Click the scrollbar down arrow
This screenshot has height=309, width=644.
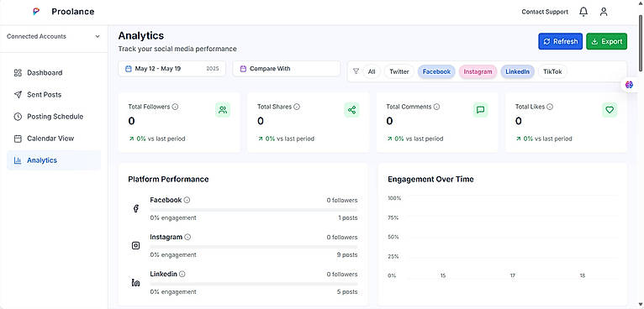tap(641, 304)
